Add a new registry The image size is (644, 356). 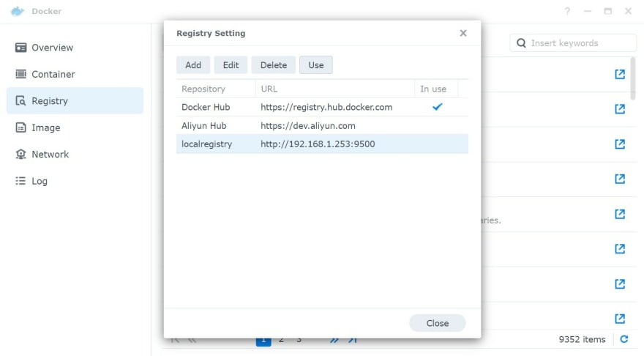coord(193,65)
